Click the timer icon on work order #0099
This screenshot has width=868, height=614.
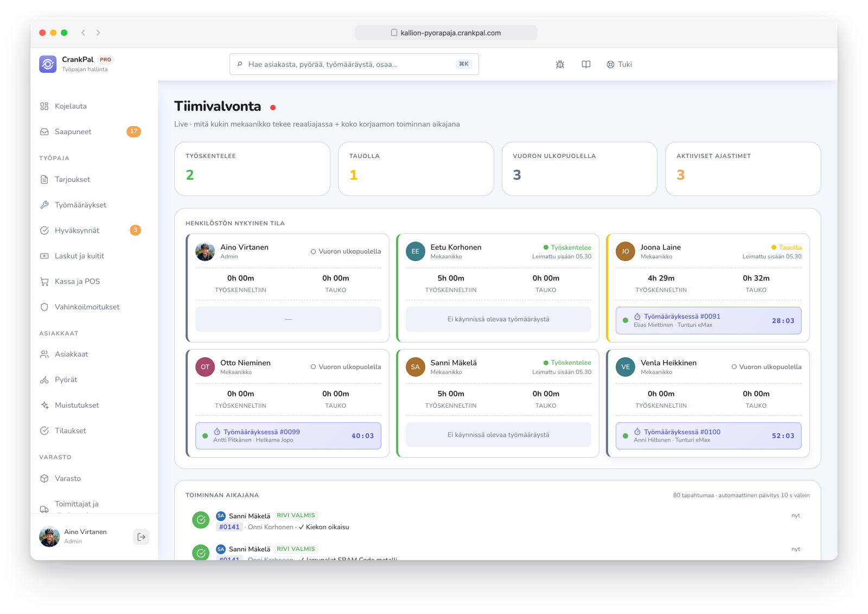[217, 432]
